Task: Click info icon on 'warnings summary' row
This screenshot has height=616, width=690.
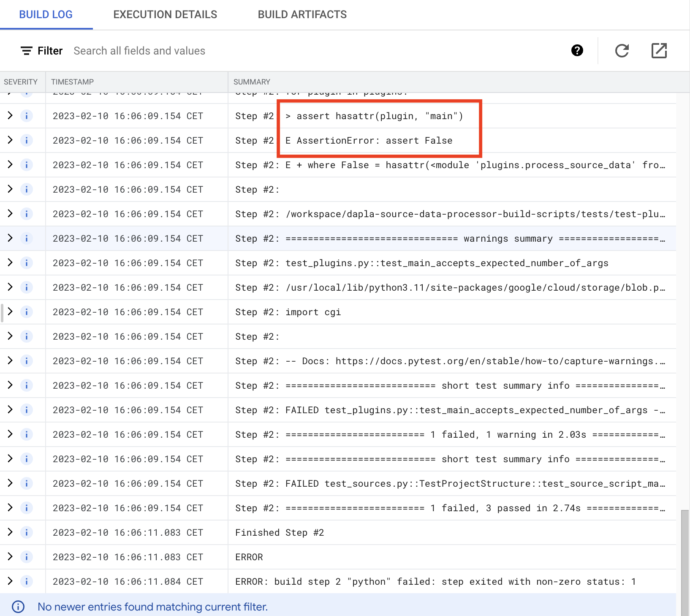Action: click(x=27, y=238)
